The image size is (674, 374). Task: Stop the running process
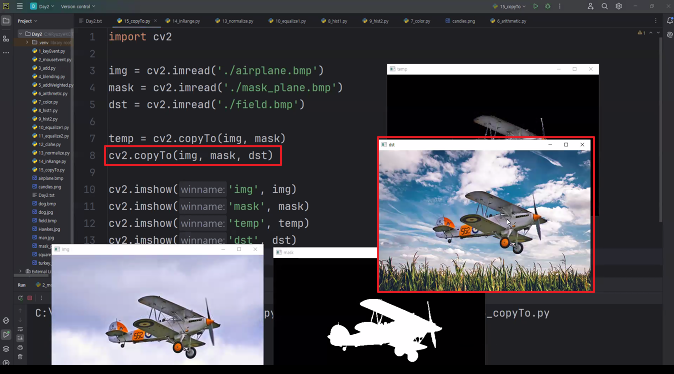click(30, 298)
